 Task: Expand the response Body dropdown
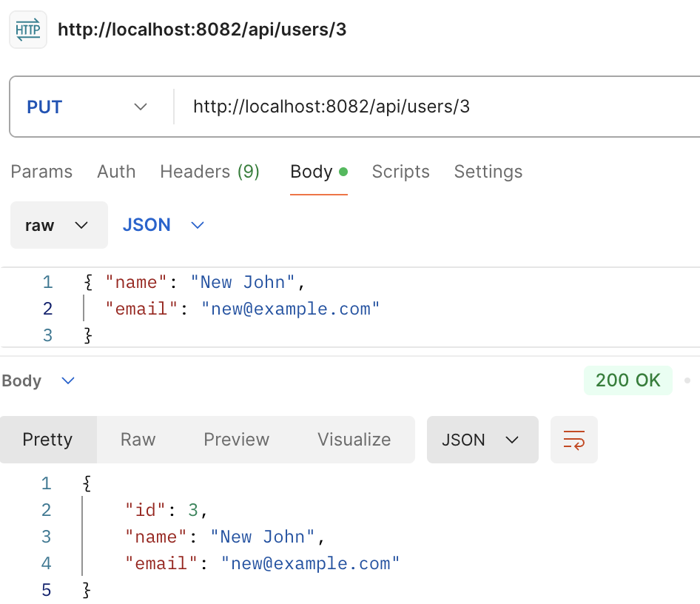point(38,380)
